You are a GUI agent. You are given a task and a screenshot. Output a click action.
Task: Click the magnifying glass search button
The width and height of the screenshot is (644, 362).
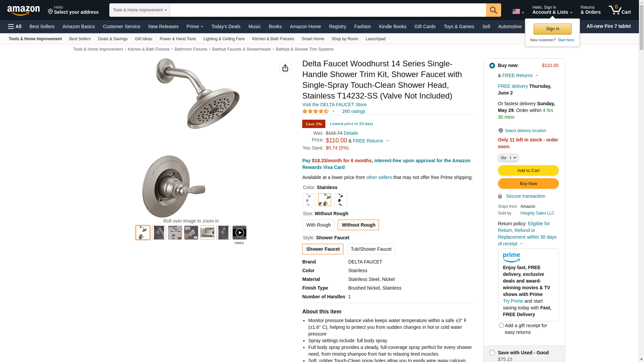point(493,10)
